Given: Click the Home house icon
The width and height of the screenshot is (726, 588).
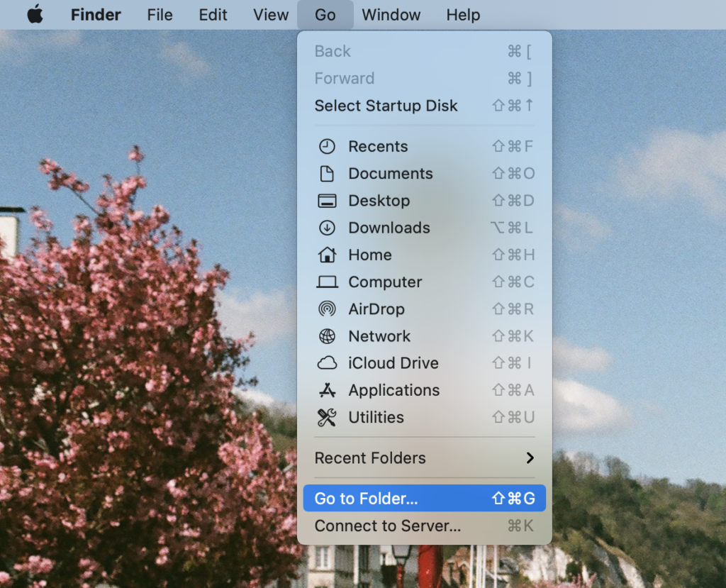Looking at the screenshot, I should 327,255.
